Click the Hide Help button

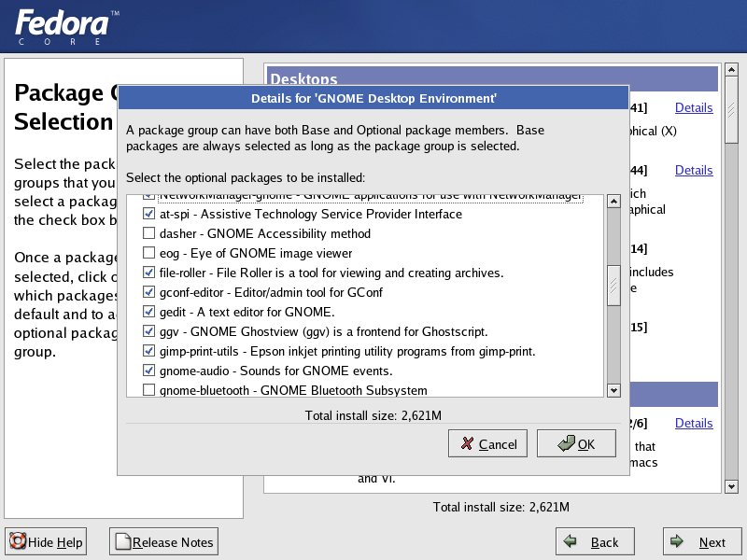[46, 541]
